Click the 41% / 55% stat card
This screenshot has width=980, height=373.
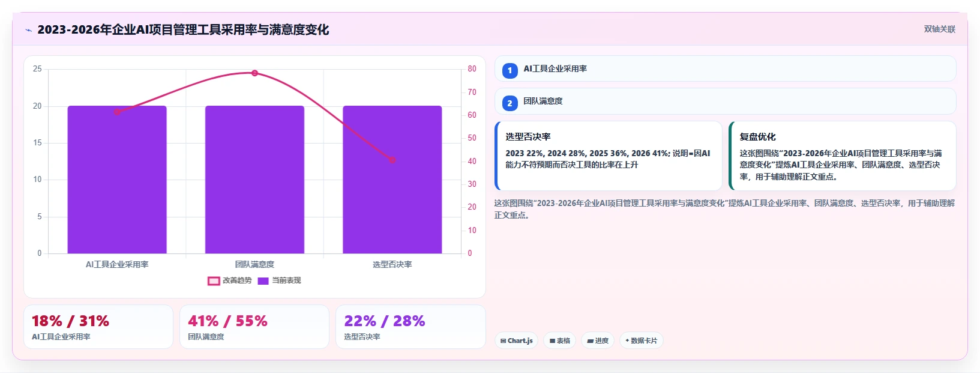(x=254, y=327)
